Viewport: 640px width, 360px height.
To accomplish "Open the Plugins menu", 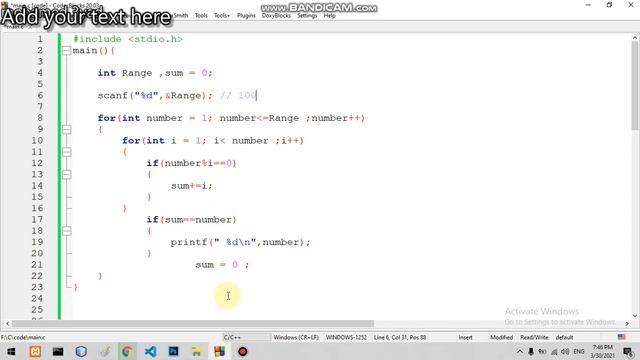I will (246, 16).
